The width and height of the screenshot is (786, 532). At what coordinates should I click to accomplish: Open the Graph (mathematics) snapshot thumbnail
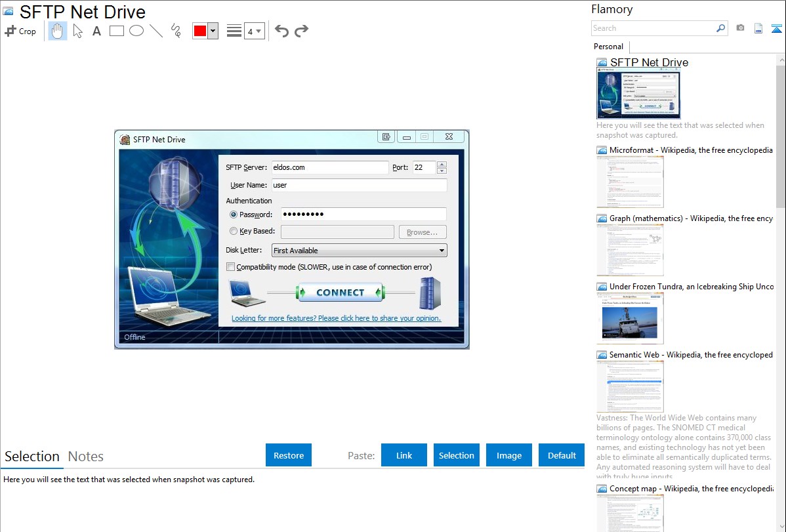pos(630,250)
